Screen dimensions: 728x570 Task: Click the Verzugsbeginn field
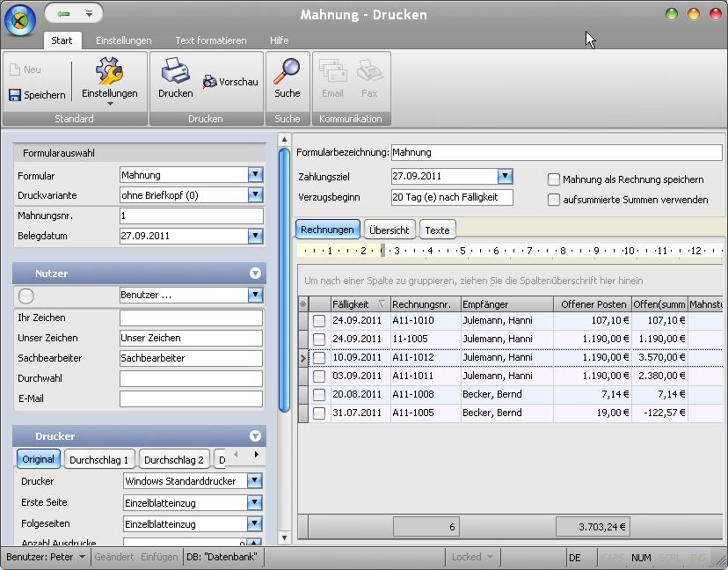(x=452, y=197)
